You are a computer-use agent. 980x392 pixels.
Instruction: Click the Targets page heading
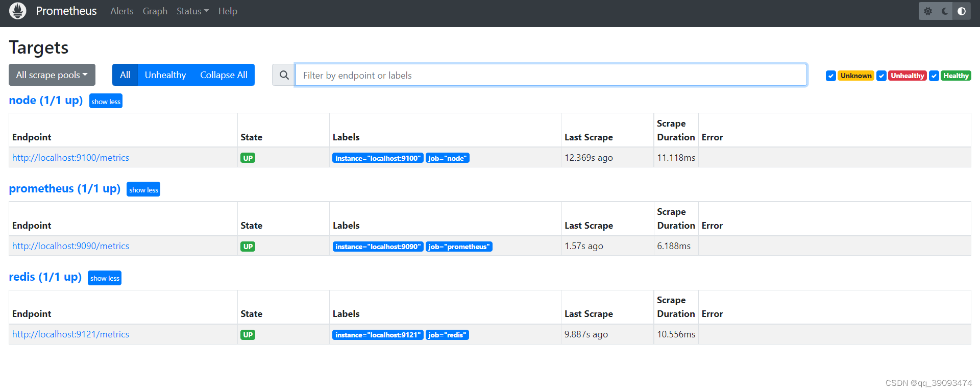click(x=39, y=47)
